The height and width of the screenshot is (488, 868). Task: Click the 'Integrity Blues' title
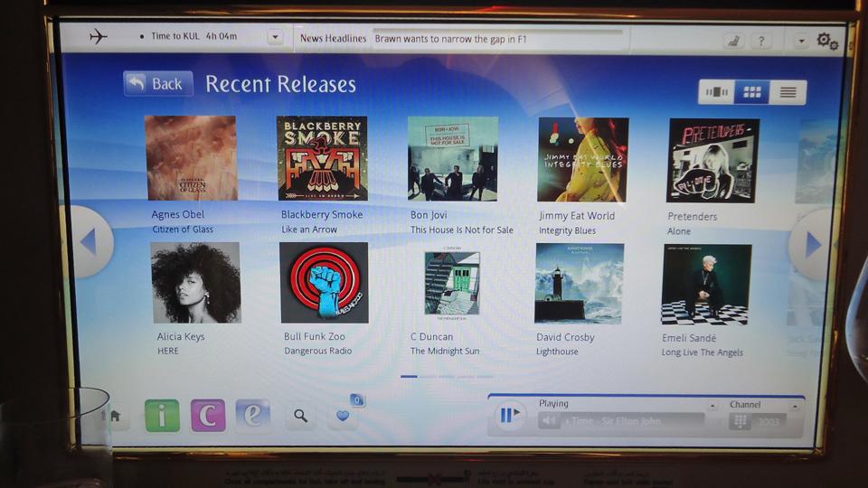point(568,230)
